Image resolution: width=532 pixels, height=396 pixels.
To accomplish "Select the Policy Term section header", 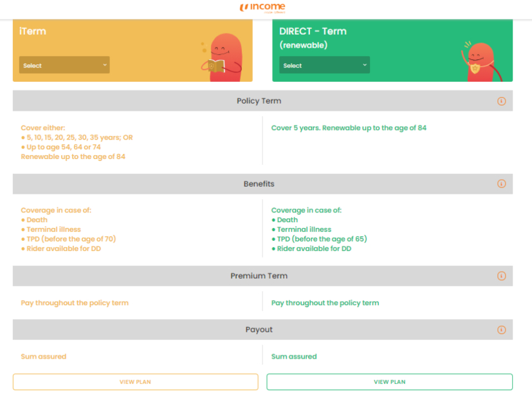I will tap(259, 101).
